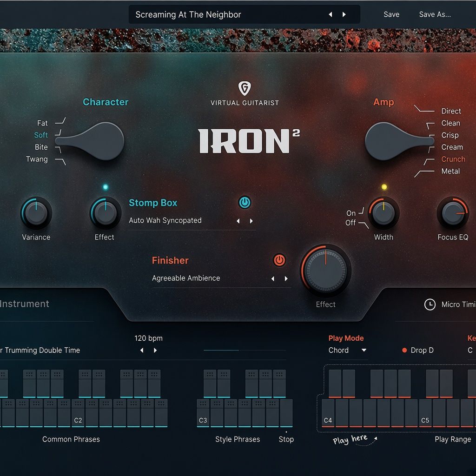
Task: Select Soft character setting
Action: (41, 135)
